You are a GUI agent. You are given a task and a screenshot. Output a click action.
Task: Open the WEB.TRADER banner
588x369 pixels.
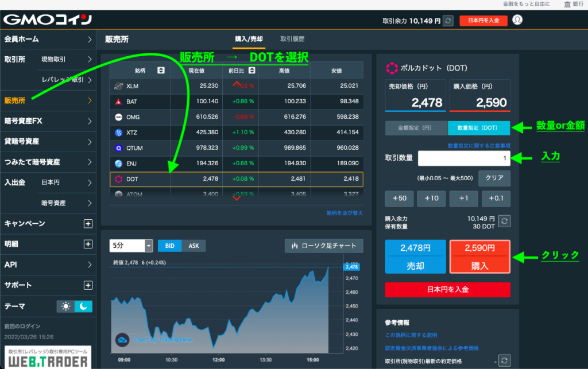[x=48, y=358]
